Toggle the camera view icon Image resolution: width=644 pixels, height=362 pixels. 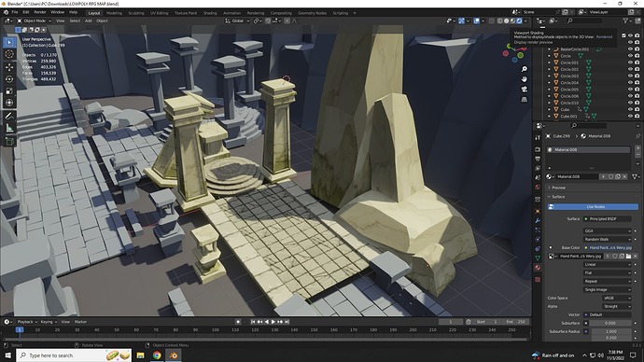[x=525, y=89]
